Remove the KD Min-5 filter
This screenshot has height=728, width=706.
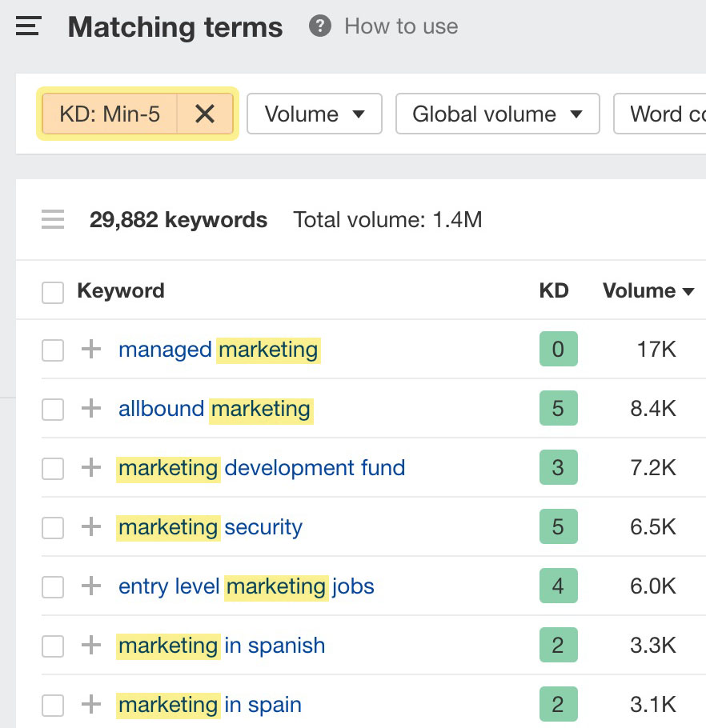pos(205,114)
